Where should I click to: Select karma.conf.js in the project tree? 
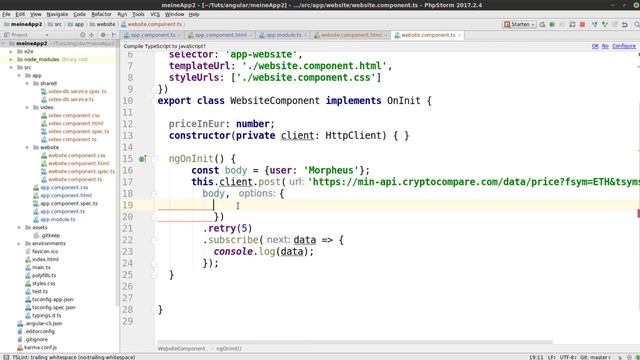40,347
